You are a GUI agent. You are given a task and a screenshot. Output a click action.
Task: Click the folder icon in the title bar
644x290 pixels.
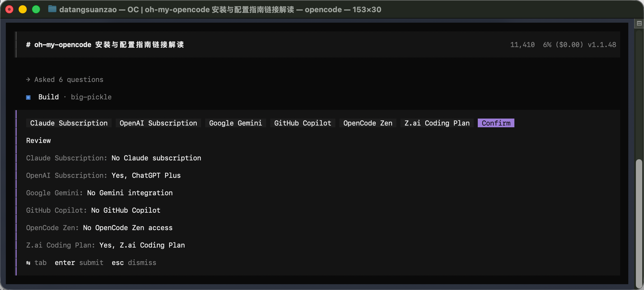[x=52, y=9]
